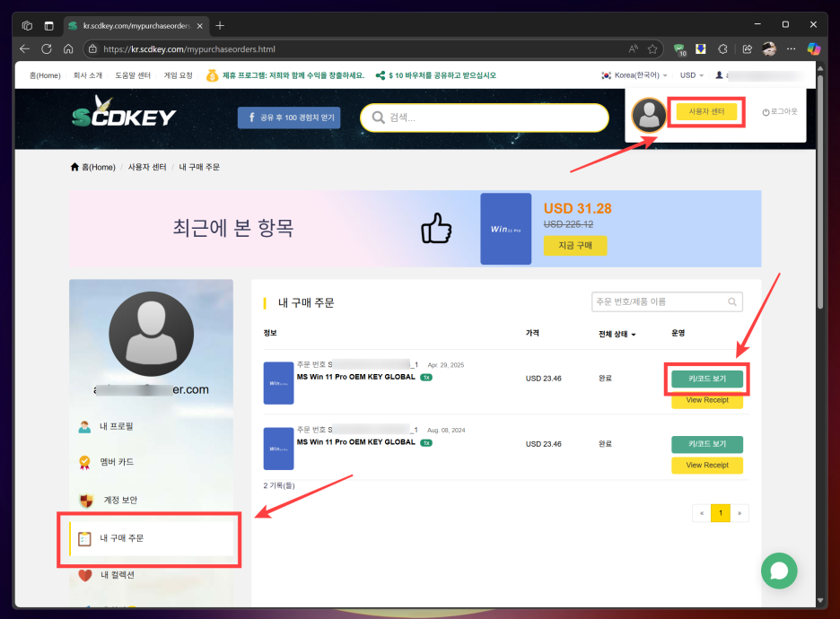Open the $10 voucher share link
Viewport: 840px width, 619px height.
point(435,75)
